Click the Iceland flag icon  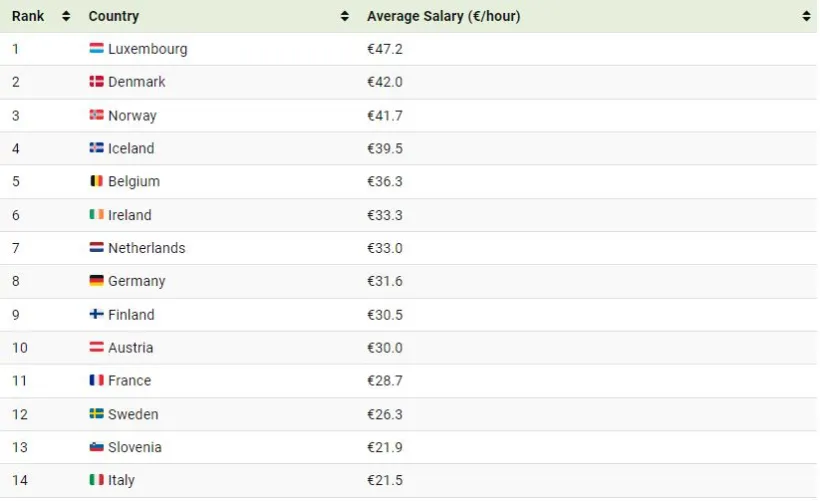point(96,148)
